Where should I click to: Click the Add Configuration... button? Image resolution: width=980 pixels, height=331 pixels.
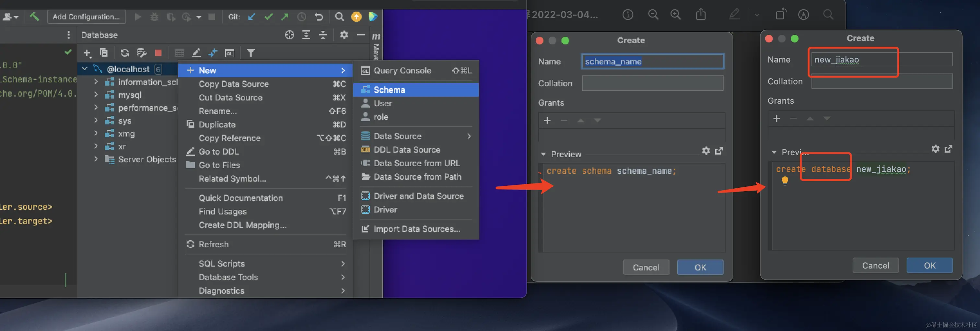[x=86, y=17]
